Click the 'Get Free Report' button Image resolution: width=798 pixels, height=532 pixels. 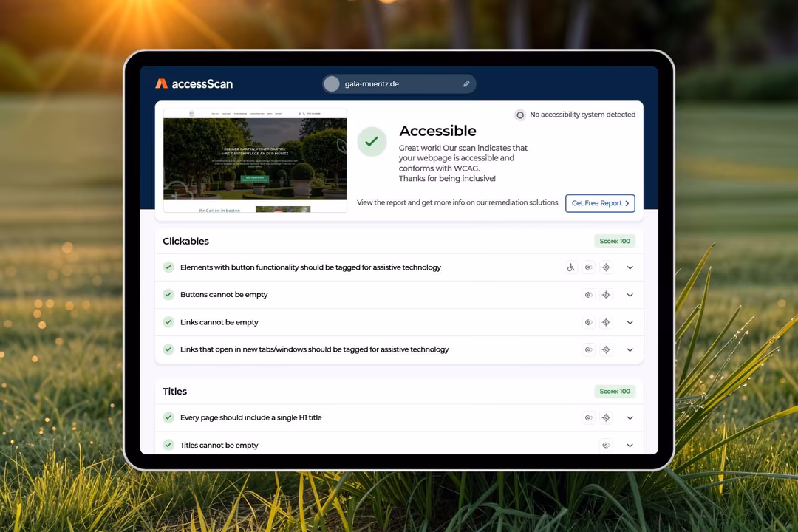(600, 203)
